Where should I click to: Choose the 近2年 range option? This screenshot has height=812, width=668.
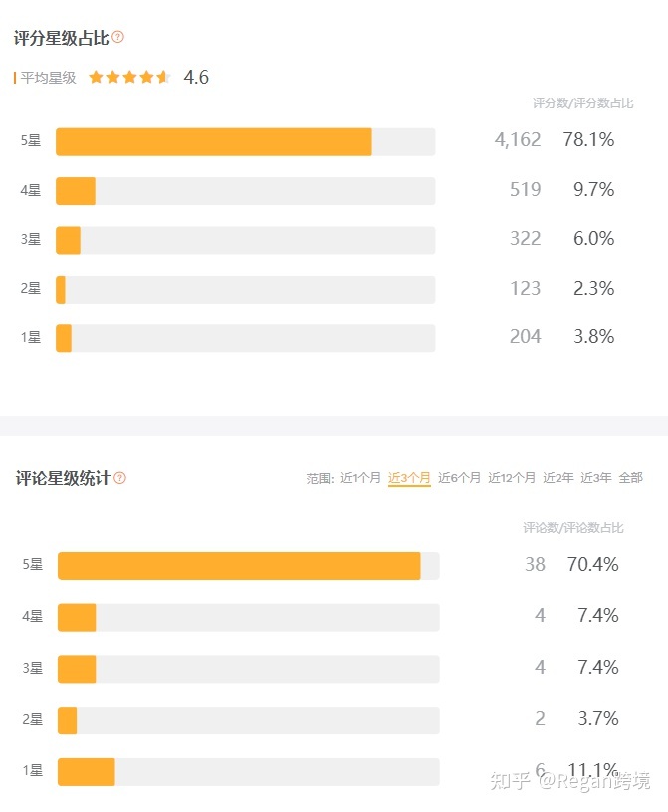click(558, 477)
